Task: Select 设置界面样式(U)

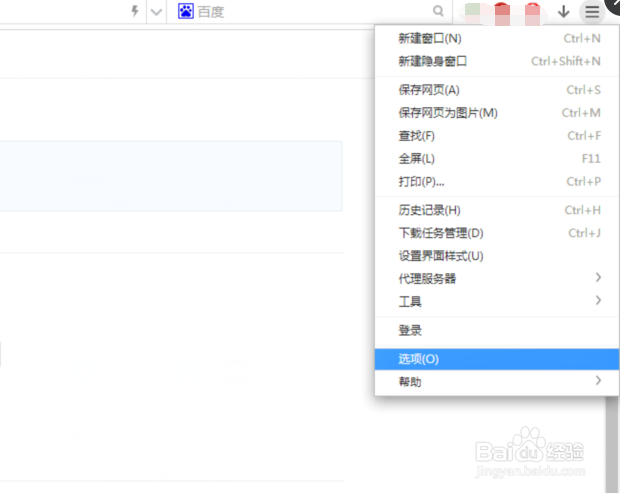Action: [497, 256]
